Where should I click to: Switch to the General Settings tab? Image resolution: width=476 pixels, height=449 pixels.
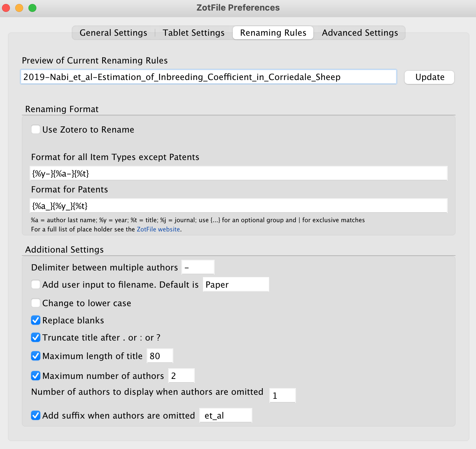pos(113,33)
